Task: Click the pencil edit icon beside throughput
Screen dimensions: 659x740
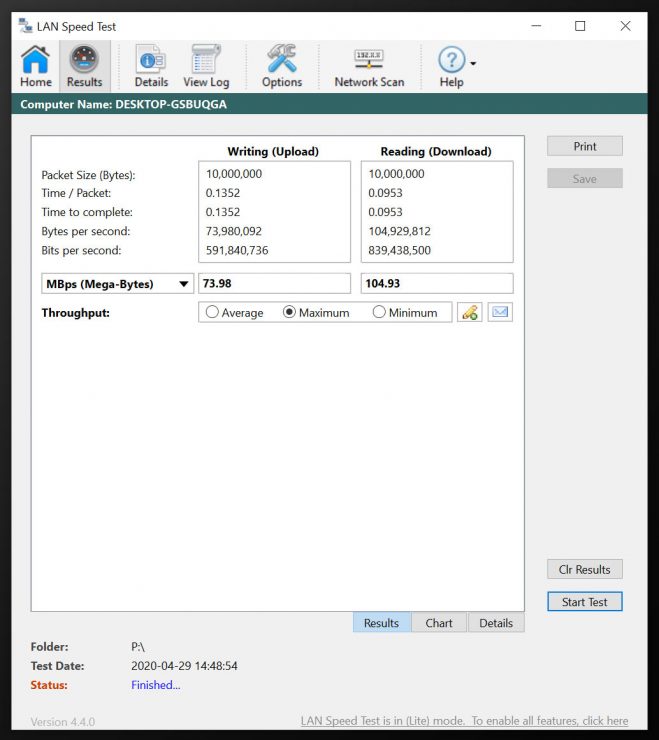Action: click(x=470, y=312)
